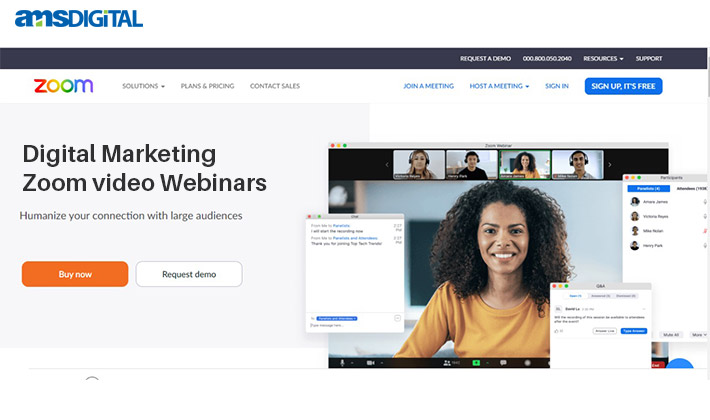The width and height of the screenshot is (710, 420).
Task: Click Henry Park avatar in Participants
Action: 635,245
